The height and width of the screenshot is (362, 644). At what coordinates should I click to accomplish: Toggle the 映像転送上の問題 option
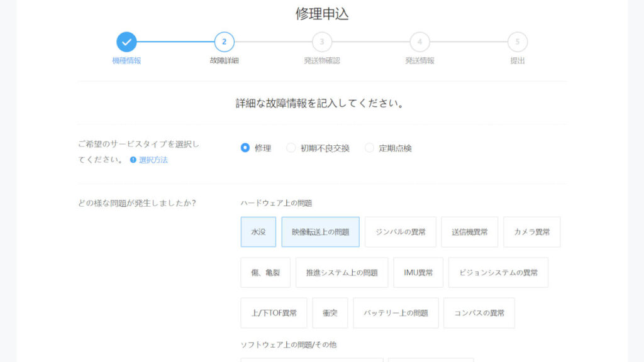(x=320, y=232)
